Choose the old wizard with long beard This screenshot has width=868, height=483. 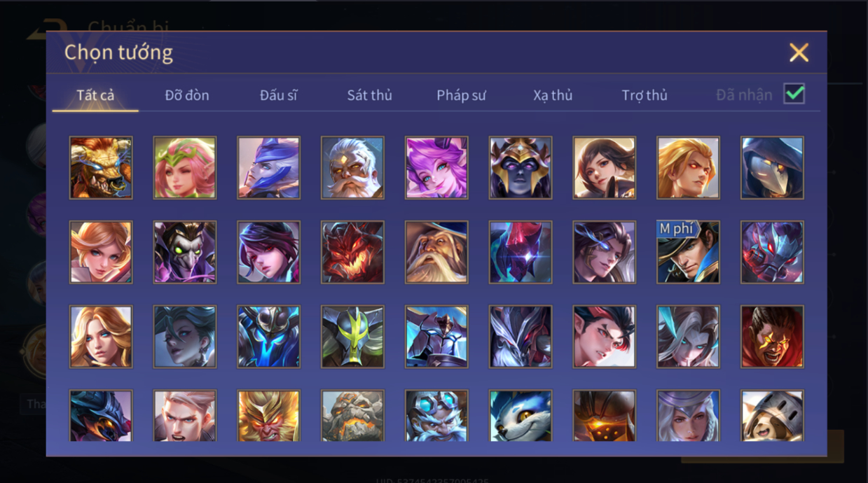(436, 252)
